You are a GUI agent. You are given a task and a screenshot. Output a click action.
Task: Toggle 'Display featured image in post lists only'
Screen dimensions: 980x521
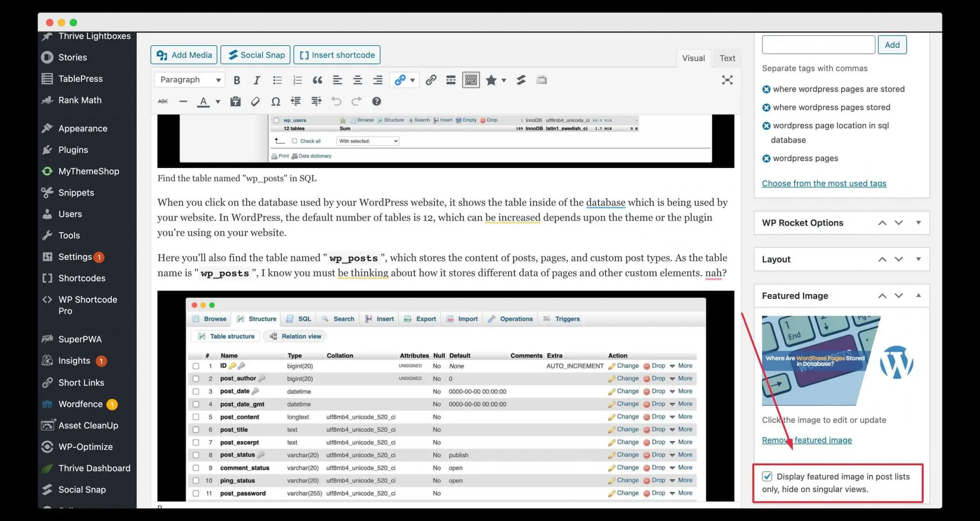point(767,477)
